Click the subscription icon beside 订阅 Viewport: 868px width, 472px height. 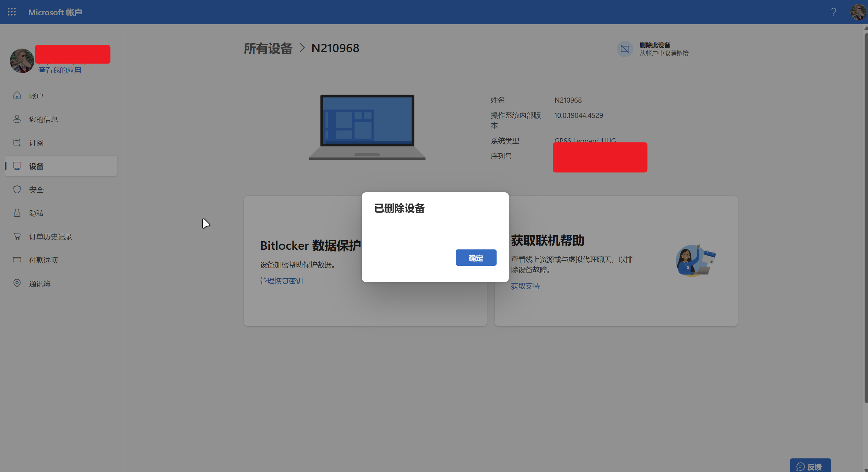tap(17, 142)
